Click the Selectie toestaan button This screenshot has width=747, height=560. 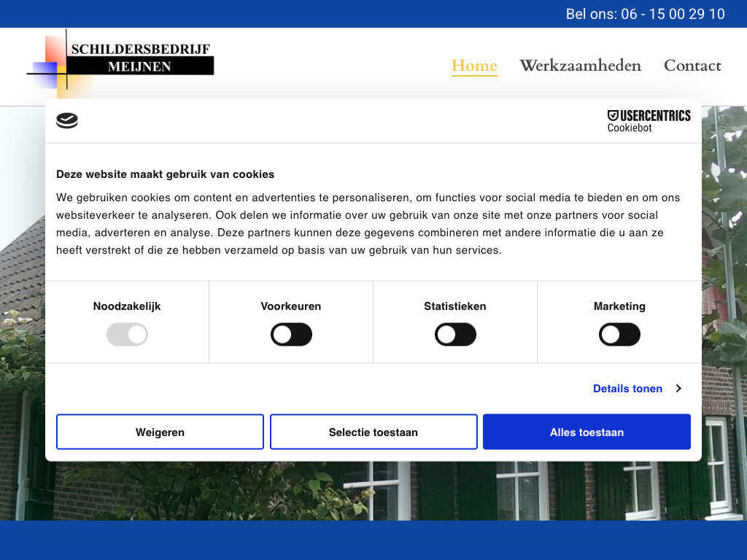(373, 432)
